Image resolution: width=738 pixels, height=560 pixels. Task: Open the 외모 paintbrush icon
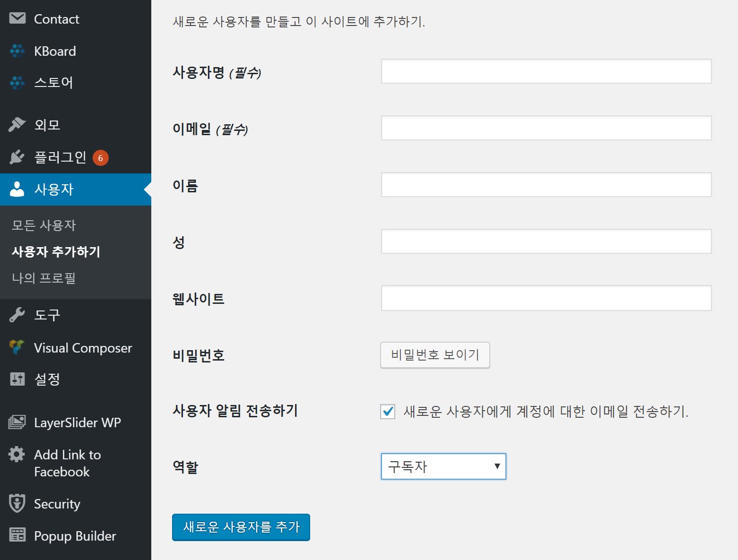pyautogui.click(x=17, y=125)
